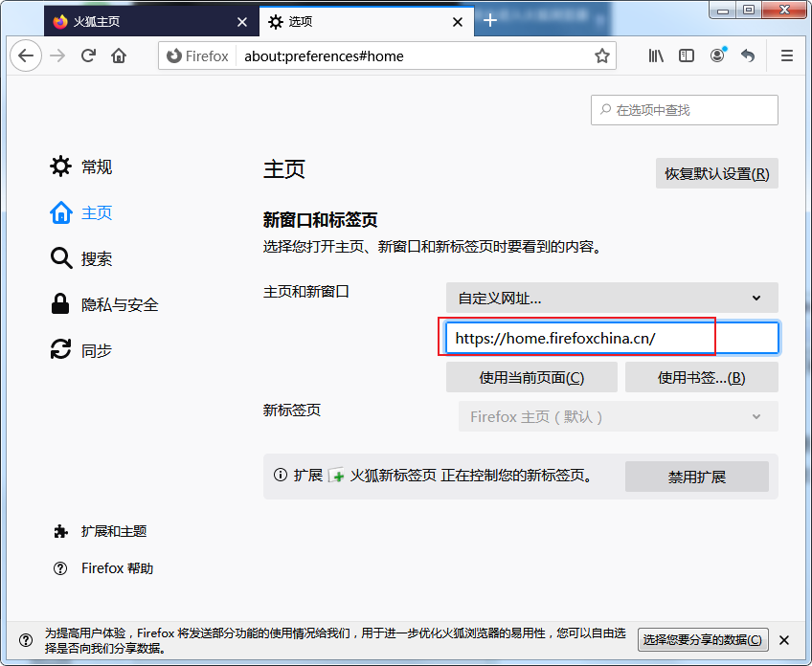The width and height of the screenshot is (812, 666).
Task: Click the page reload icon
Action: [88, 55]
